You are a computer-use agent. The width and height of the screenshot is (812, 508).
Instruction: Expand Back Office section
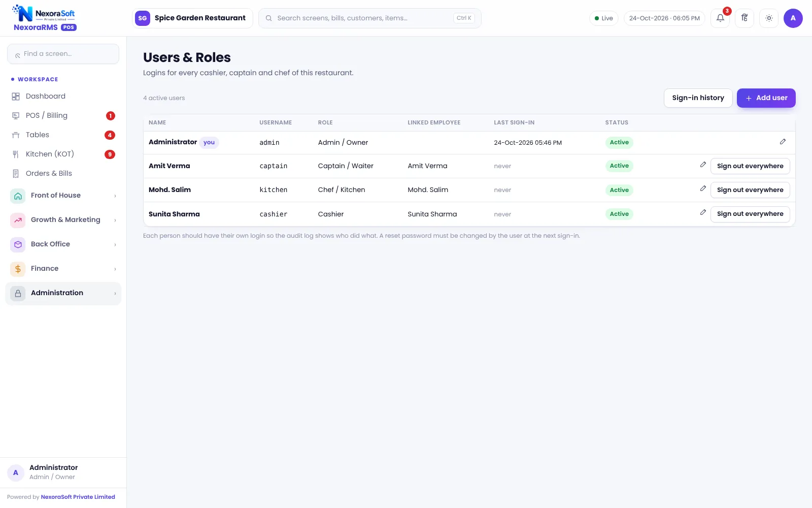(63, 244)
